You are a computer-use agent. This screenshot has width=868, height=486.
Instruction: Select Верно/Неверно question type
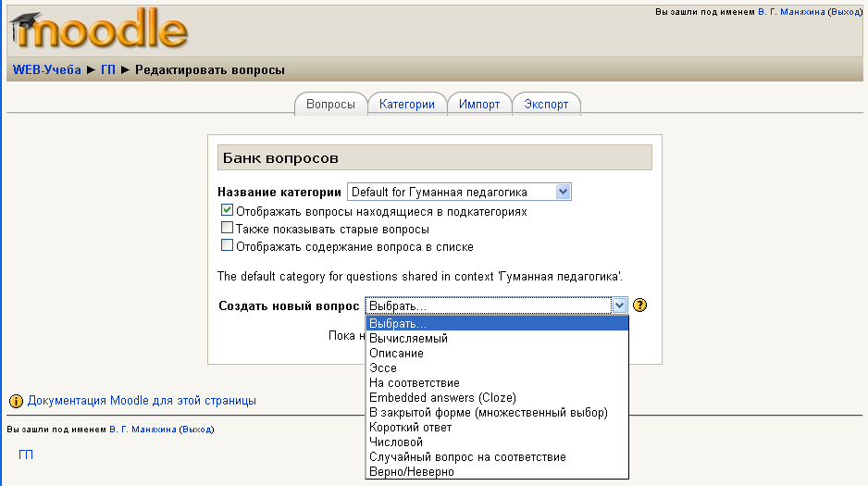(x=412, y=472)
